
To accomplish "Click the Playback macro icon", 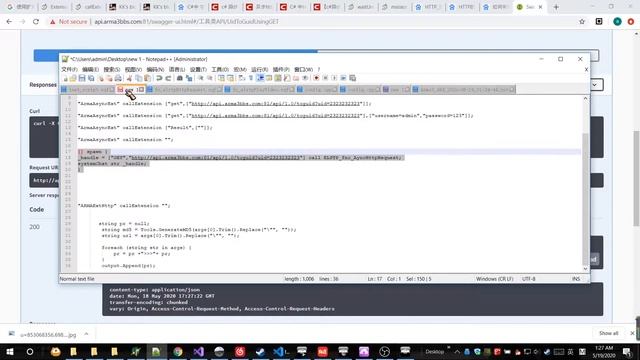I will coord(334,78).
